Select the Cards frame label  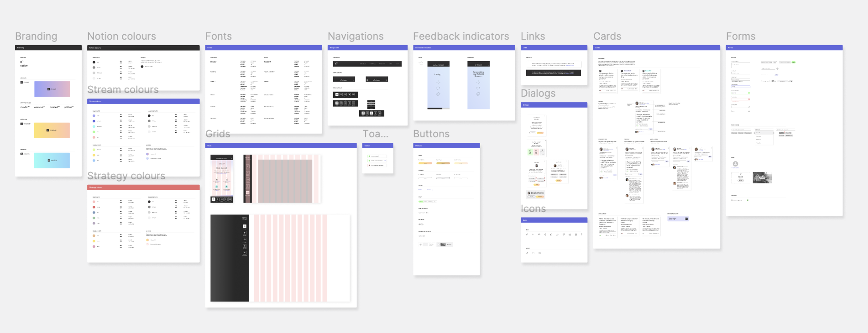607,36
